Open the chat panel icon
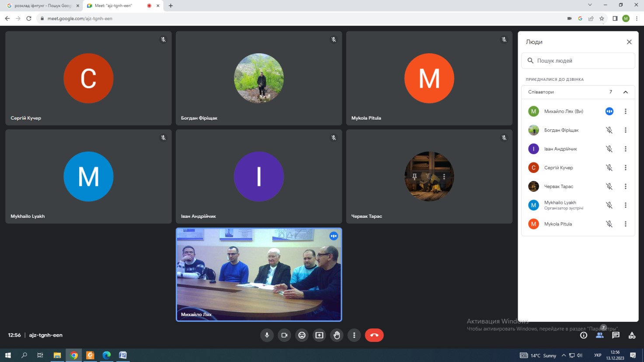644x362 pixels. click(616, 335)
